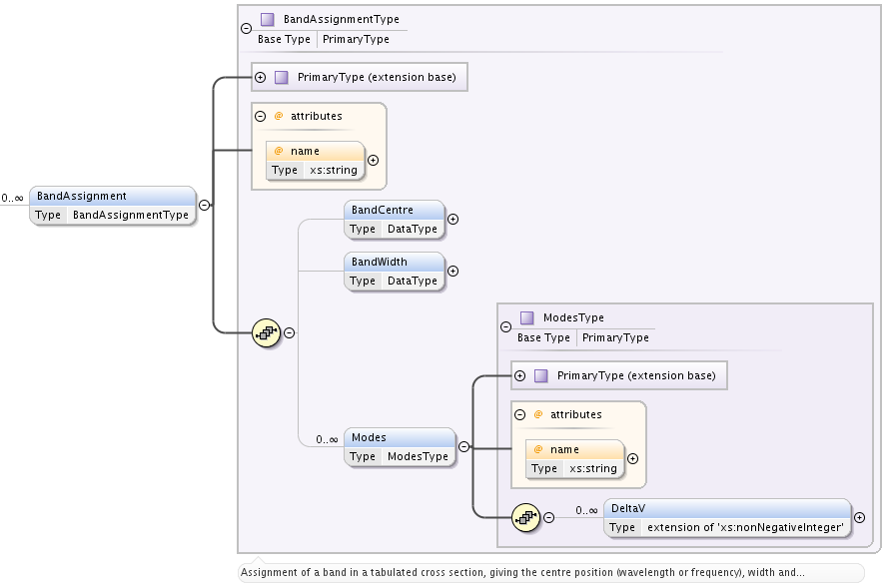This screenshot has height=588, width=885.
Task: Click DeltaV type 'extension of xs:nonNegativeInteger'
Action: coord(745,528)
